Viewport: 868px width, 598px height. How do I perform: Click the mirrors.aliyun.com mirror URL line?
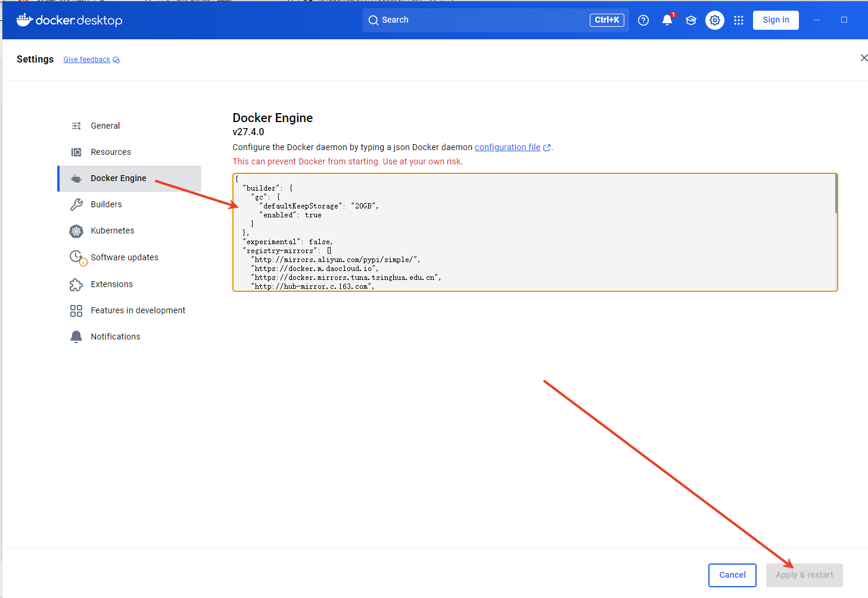click(336, 260)
